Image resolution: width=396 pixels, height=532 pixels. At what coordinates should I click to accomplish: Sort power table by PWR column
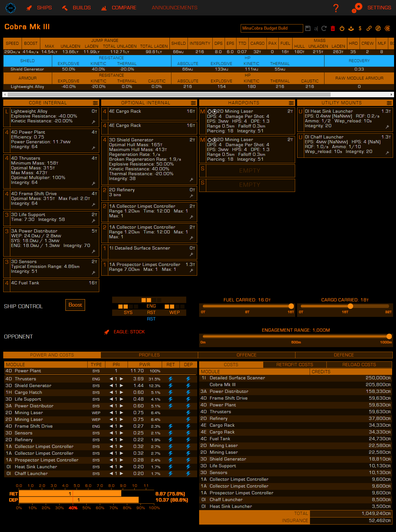tap(145, 365)
